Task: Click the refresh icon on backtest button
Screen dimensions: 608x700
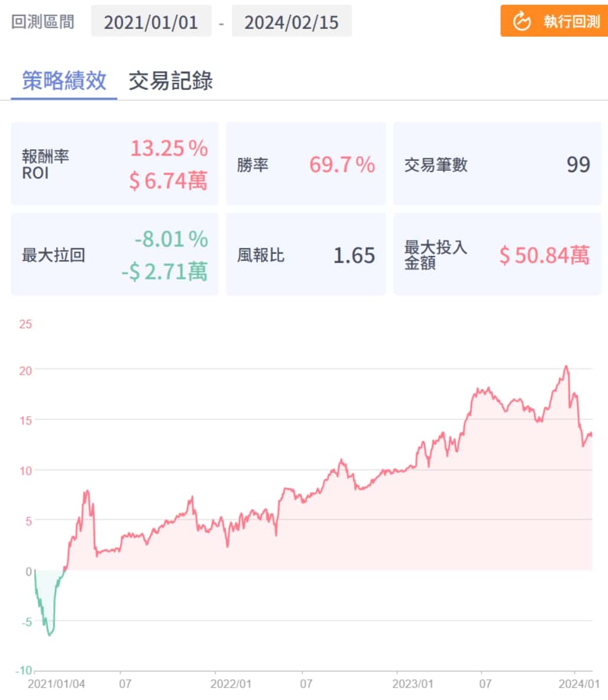Action: pos(522,22)
